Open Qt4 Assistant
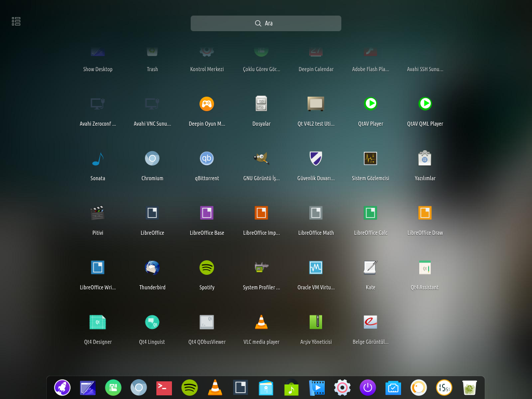Image resolution: width=532 pixels, height=399 pixels. pos(425,268)
